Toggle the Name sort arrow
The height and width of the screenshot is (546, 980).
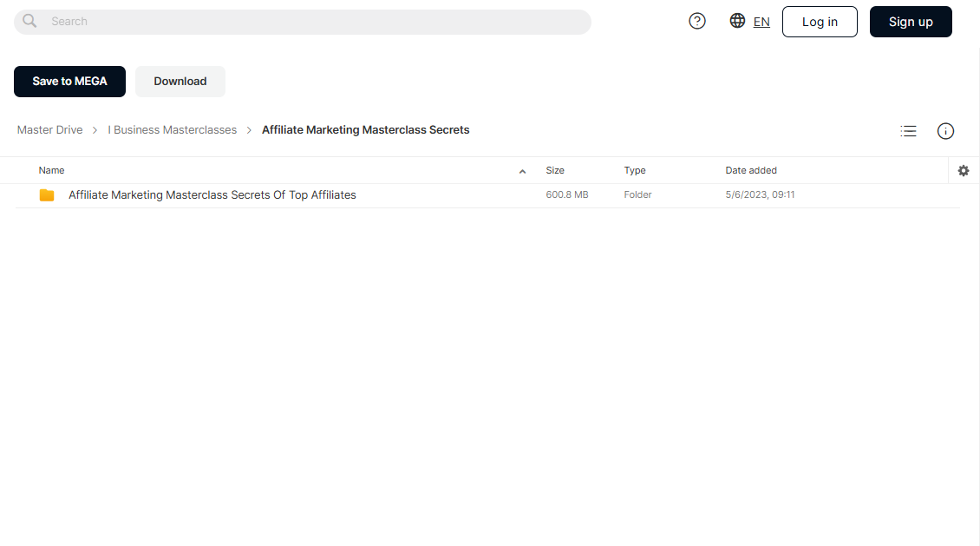point(522,171)
